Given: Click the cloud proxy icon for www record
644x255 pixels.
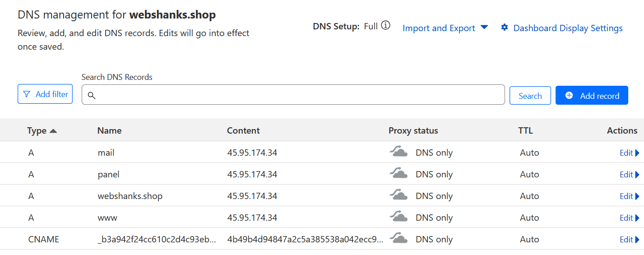Looking at the screenshot, I should 398,217.
